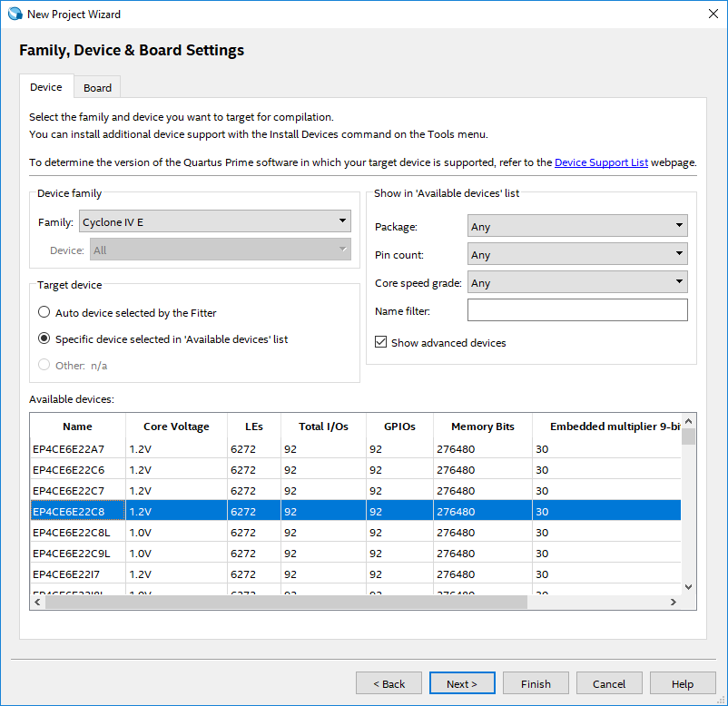Click the Name filter input field
The width and height of the screenshot is (728, 706).
pos(577,310)
